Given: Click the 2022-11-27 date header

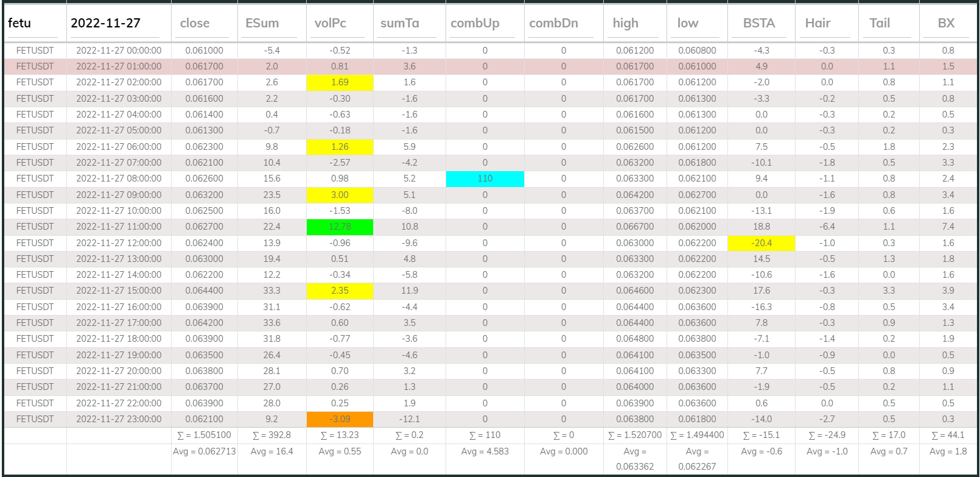Looking at the screenshot, I should pyautogui.click(x=105, y=23).
